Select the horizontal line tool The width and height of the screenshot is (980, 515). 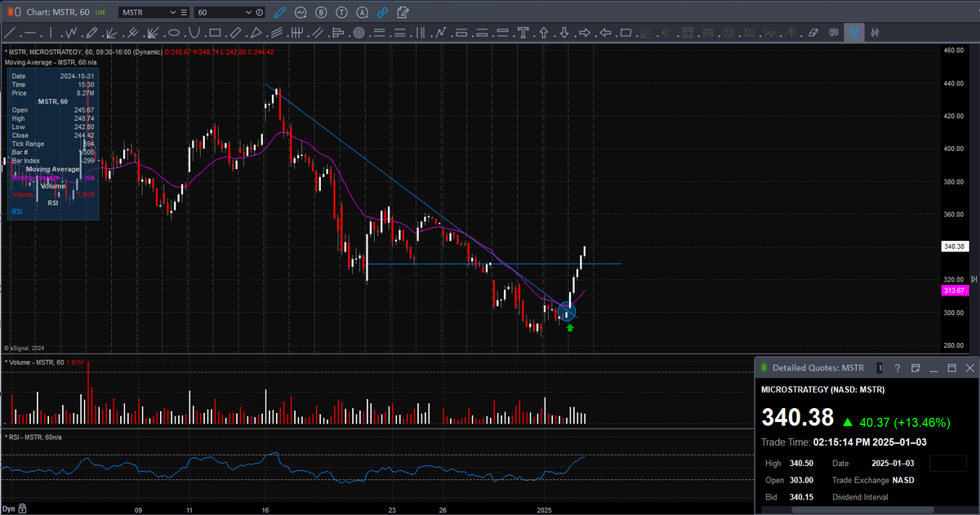tap(30, 33)
